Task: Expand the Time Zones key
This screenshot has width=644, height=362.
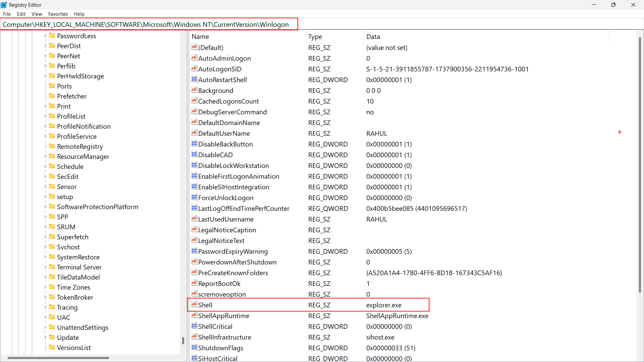Action: 45,287
